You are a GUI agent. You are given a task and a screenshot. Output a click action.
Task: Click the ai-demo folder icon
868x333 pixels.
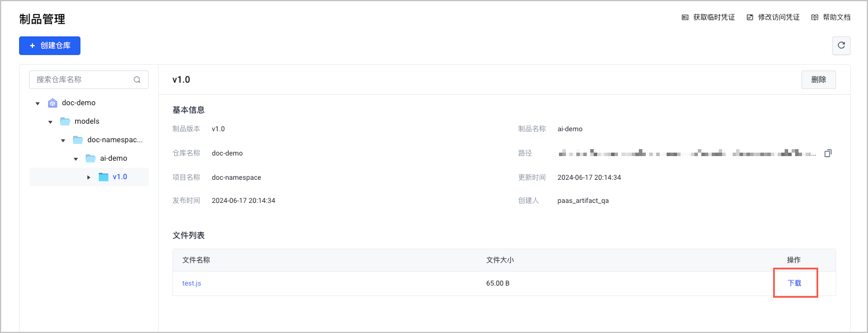pos(90,158)
